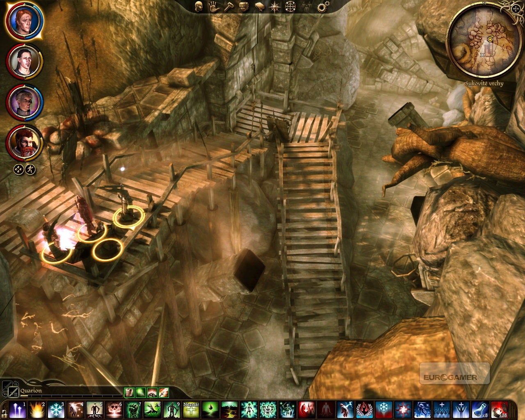Open the Skills hand icon

[x=213, y=6]
